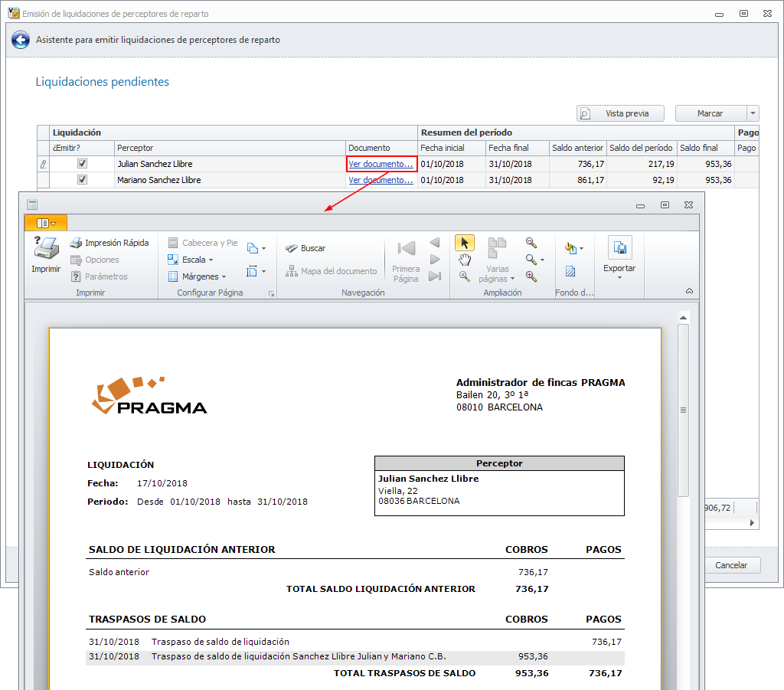This screenshot has width=784, height=690.
Task: Activate the hand pan tool
Action: (x=464, y=260)
